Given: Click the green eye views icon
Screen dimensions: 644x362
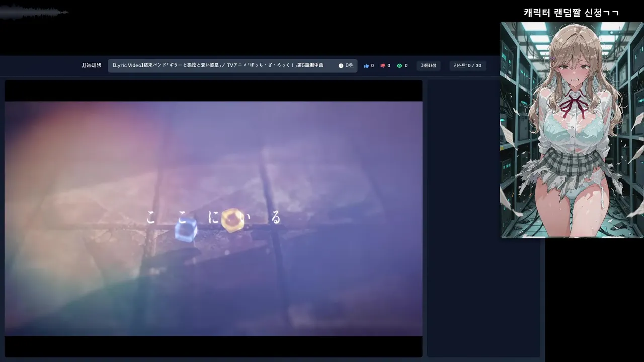Looking at the screenshot, I should [x=399, y=66].
